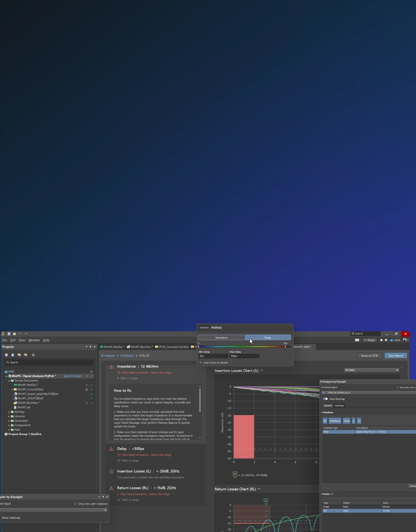Toggle the RL violations filter
Viewport: 416px width, 532px height.
pyautogui.click(x=359, y=421)
